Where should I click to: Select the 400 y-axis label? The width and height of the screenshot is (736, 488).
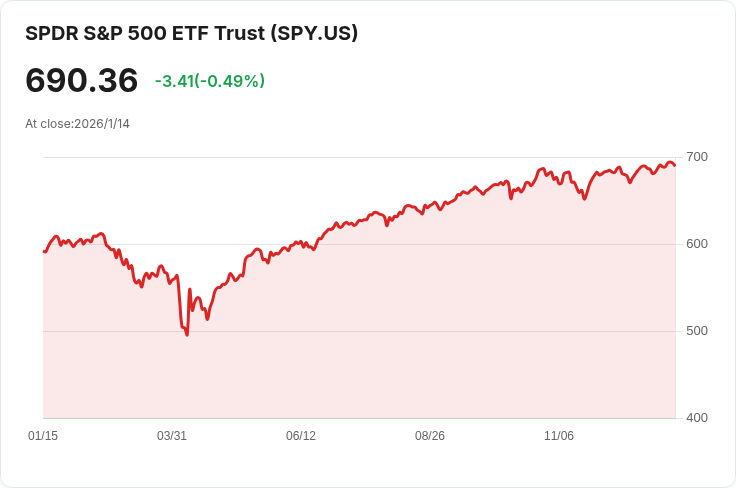696,418
